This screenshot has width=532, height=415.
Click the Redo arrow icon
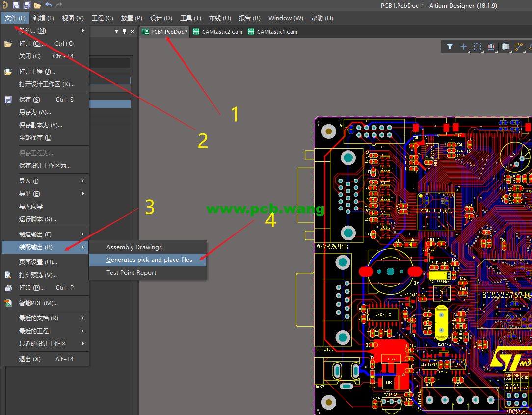(59, 5)
